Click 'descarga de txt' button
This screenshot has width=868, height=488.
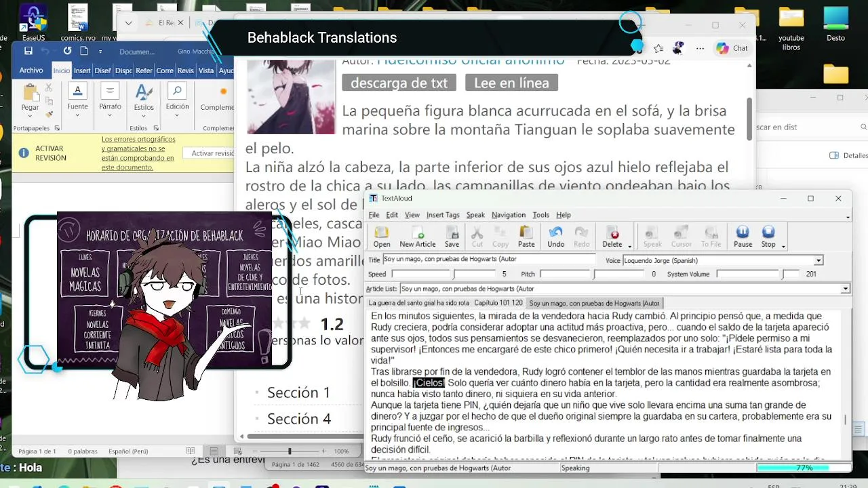[399, 83]
